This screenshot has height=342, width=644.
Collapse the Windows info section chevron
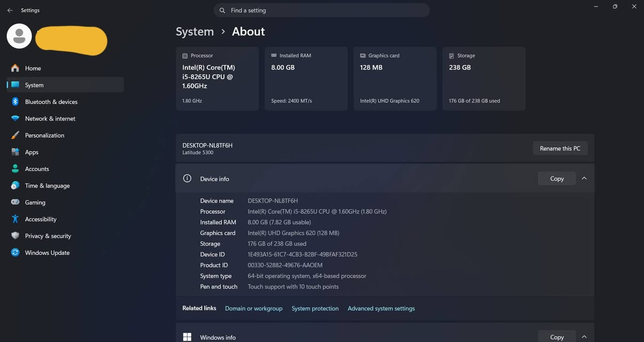point(584,337)
